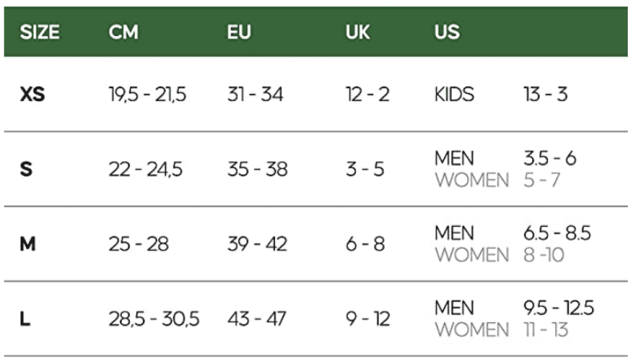Click the 35 - 38 EU size
636x364 pixels.
click(257, 170)
